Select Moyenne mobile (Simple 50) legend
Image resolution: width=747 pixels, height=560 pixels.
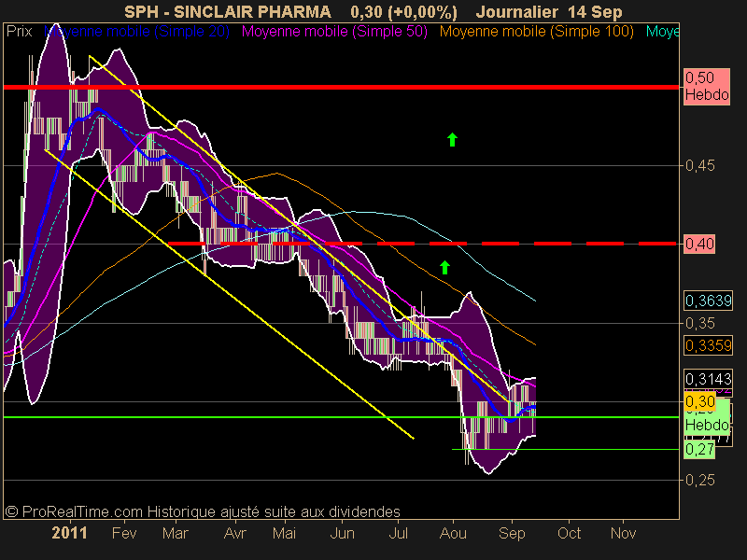(x=334, y=32)
